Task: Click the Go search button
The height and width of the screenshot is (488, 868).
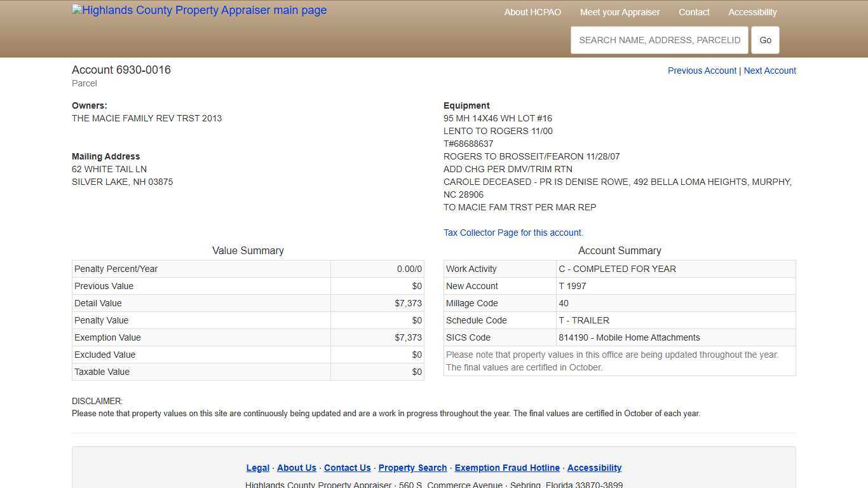Action: point(764,39)
